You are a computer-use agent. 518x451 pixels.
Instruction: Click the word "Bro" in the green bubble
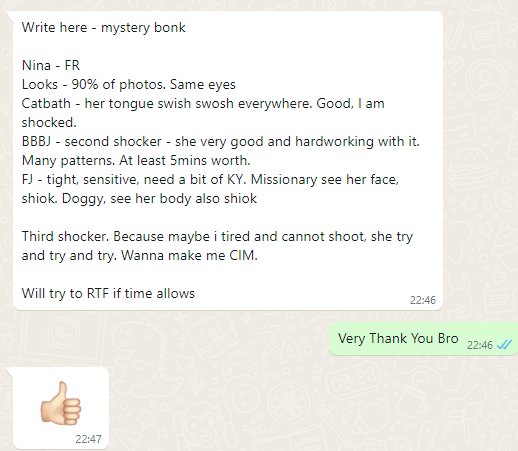(x=448, y=338)
